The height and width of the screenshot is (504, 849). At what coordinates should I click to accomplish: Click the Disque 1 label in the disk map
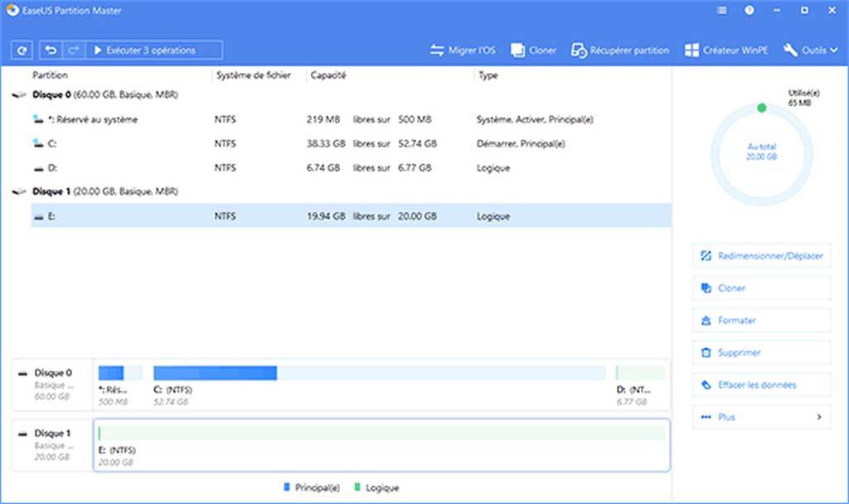pyautogui.click(x=53, y=433)
